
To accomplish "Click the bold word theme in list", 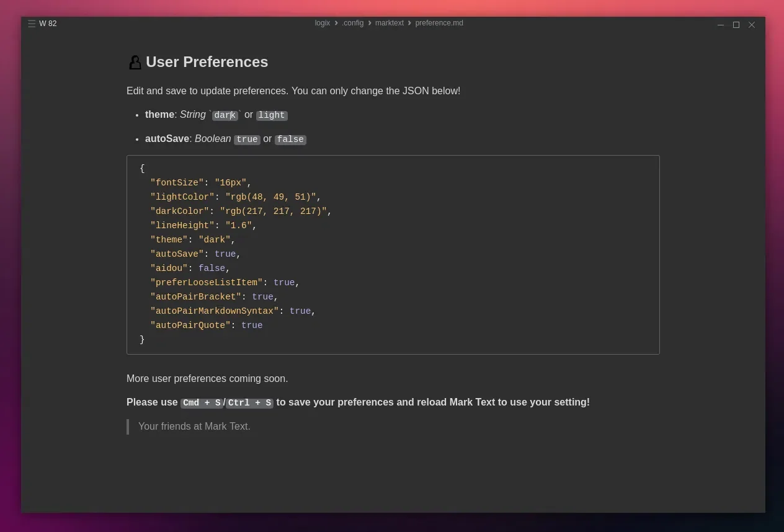I will pyautogui.click(x=159, y=115).
